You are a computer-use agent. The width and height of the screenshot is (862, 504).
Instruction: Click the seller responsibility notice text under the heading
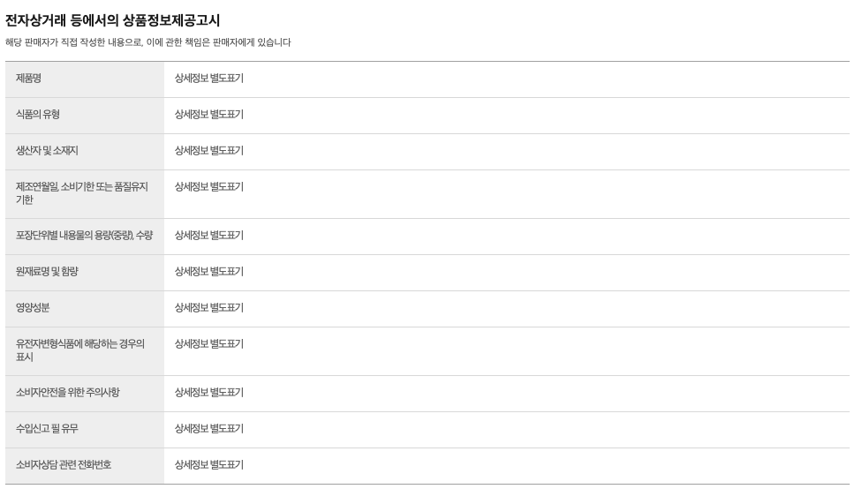(x=147, y=42)
